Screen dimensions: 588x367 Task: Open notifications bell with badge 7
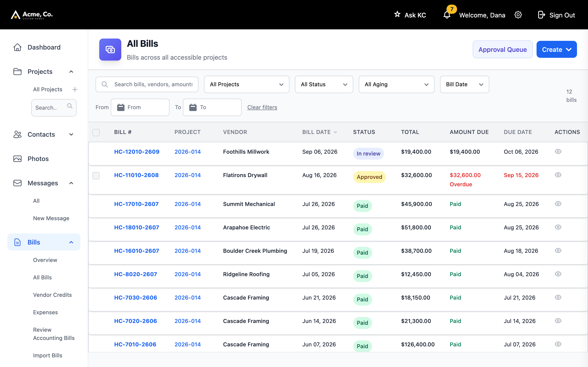[447, 15]
